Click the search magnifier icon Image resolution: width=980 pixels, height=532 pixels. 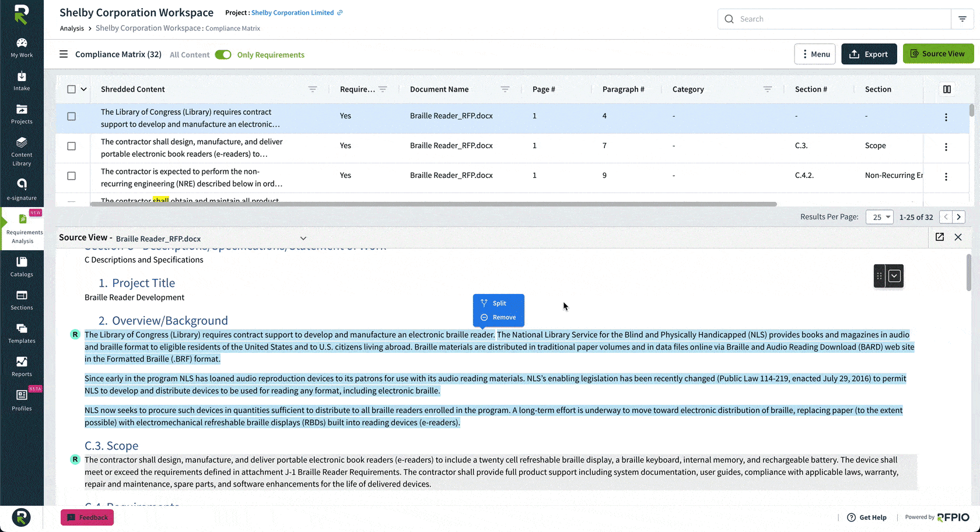click(729, 19)
